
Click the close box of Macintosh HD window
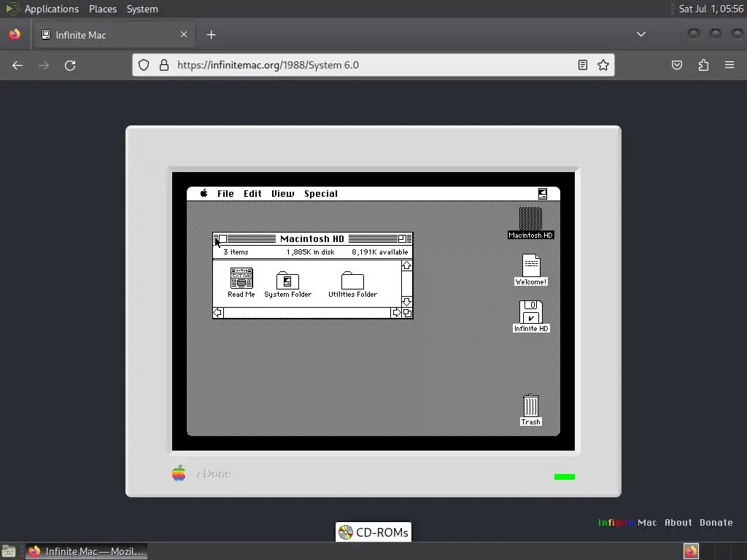(x=222, y=238)
